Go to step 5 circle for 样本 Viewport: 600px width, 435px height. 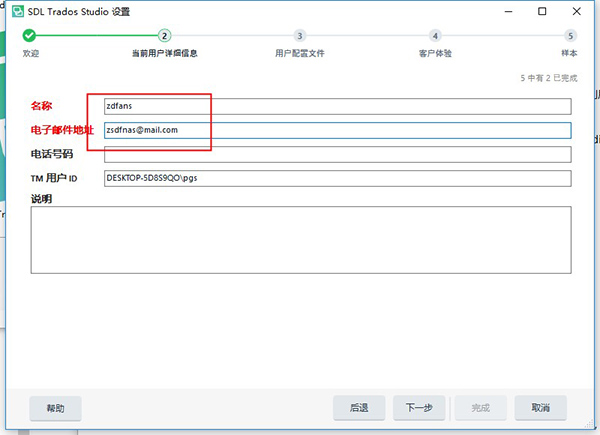[x=571, y=35]
